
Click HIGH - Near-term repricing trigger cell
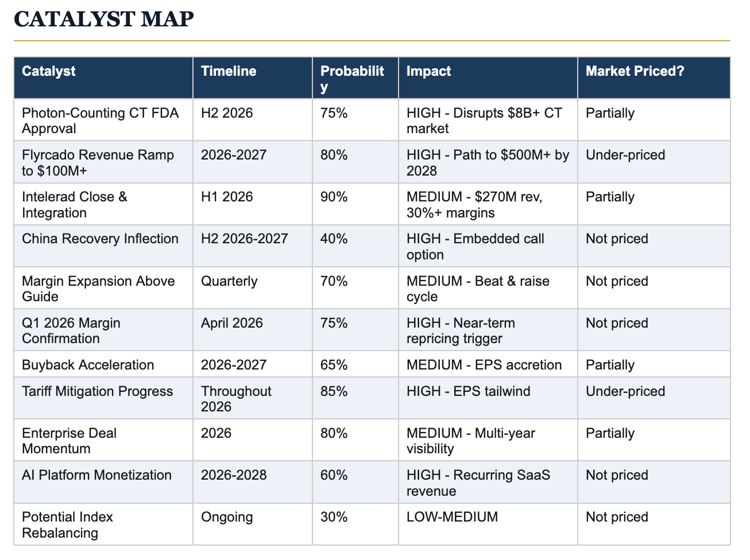coord(488,330)
